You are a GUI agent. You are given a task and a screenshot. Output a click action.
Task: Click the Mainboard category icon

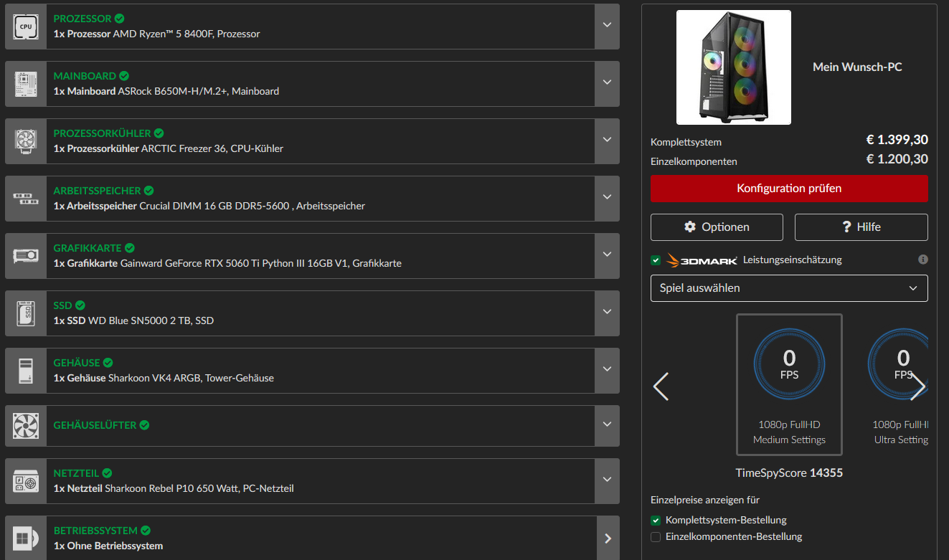[26, 84]
